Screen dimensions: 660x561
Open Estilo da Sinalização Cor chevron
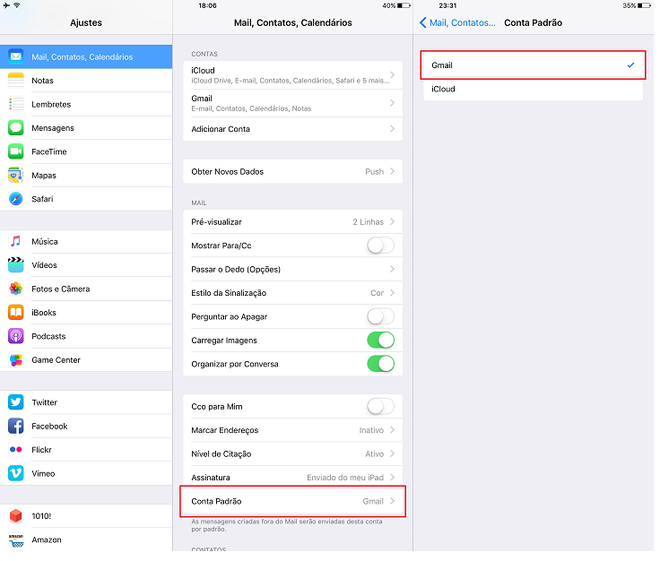tap(392, 292)
